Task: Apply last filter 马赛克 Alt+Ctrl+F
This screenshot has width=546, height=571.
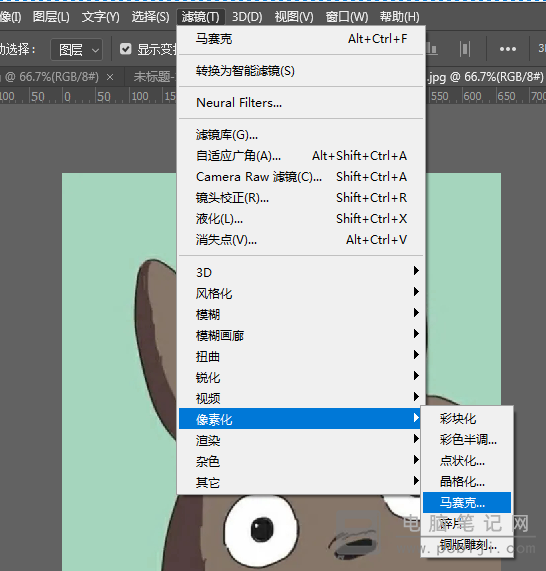Action: tap(301, 39)
